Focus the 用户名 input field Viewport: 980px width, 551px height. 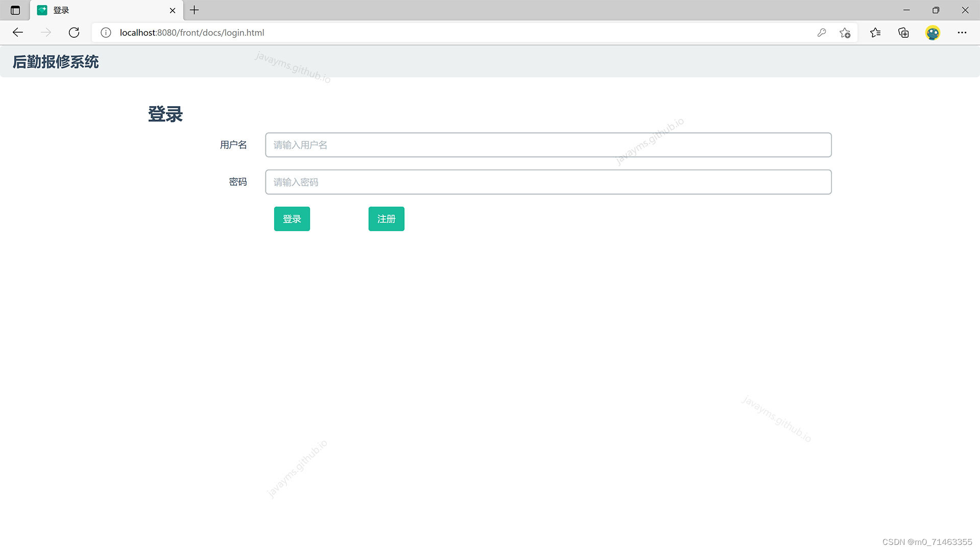(x=548, y=145)
